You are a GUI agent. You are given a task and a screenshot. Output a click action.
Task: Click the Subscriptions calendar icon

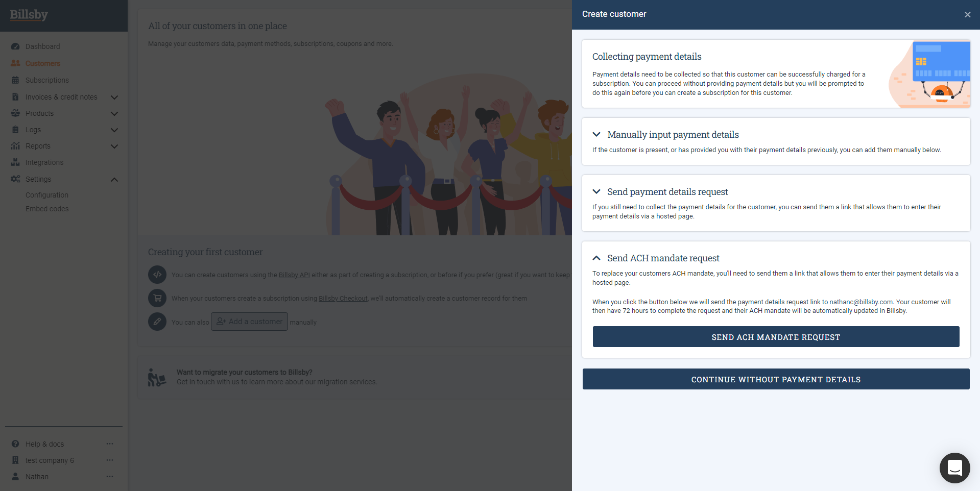15,80
